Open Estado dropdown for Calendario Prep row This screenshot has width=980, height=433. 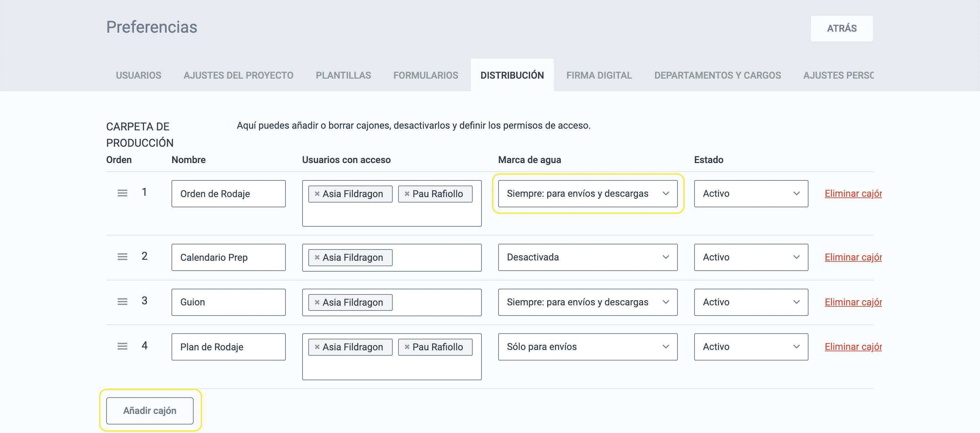coord(751,257)
